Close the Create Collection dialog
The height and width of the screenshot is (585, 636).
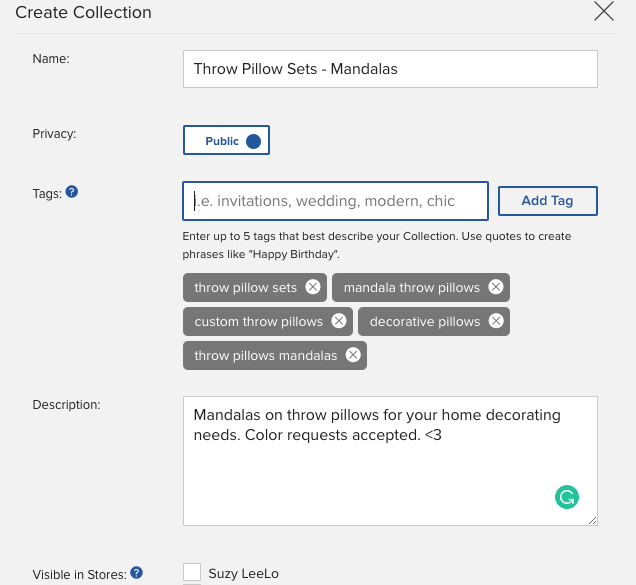(x=604, y=12)
